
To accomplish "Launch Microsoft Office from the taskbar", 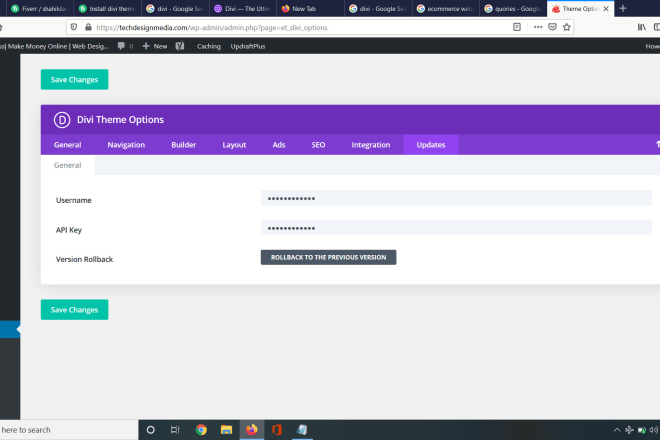I will (277, 430).
